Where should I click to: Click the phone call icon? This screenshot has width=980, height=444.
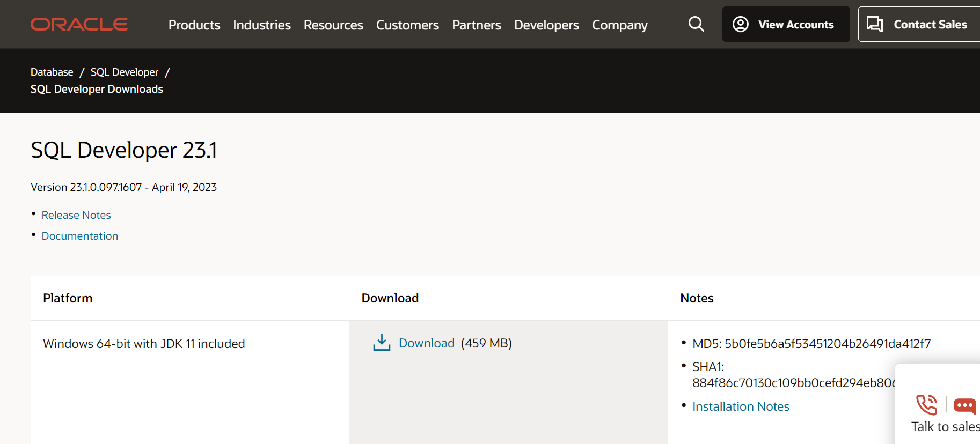927,405
